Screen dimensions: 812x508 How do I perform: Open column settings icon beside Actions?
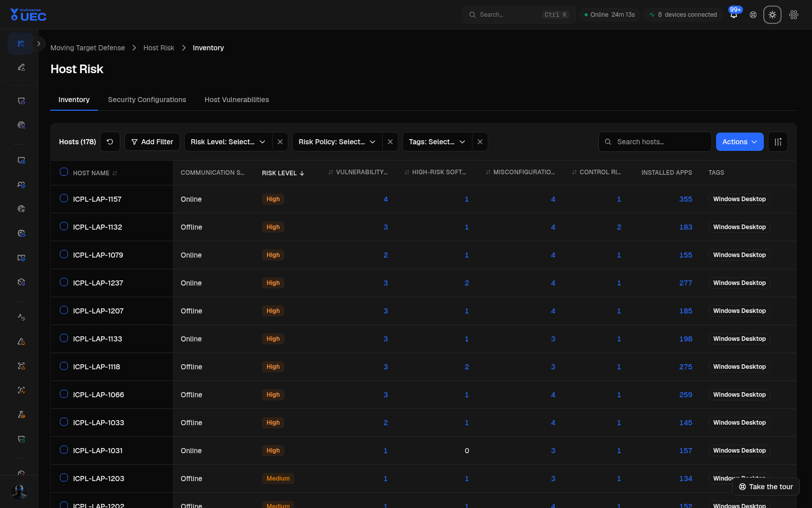click(x=778, y=142)
